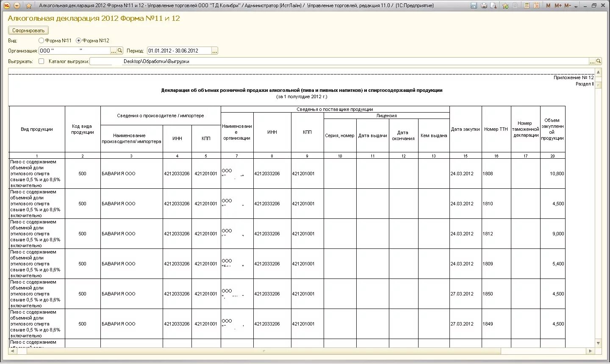Click the vertical scrollbar down arrow
The image size is (610, 364).
pos(598,343)
